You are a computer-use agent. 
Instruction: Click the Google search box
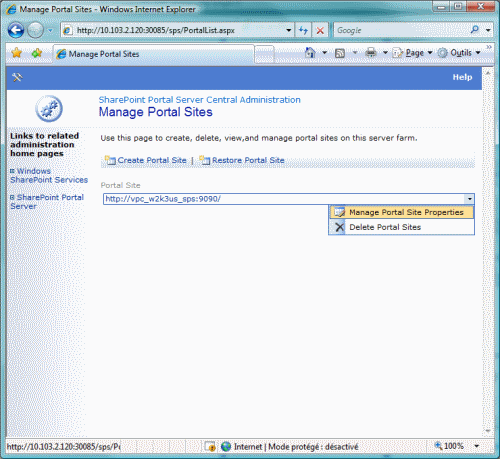401,30
